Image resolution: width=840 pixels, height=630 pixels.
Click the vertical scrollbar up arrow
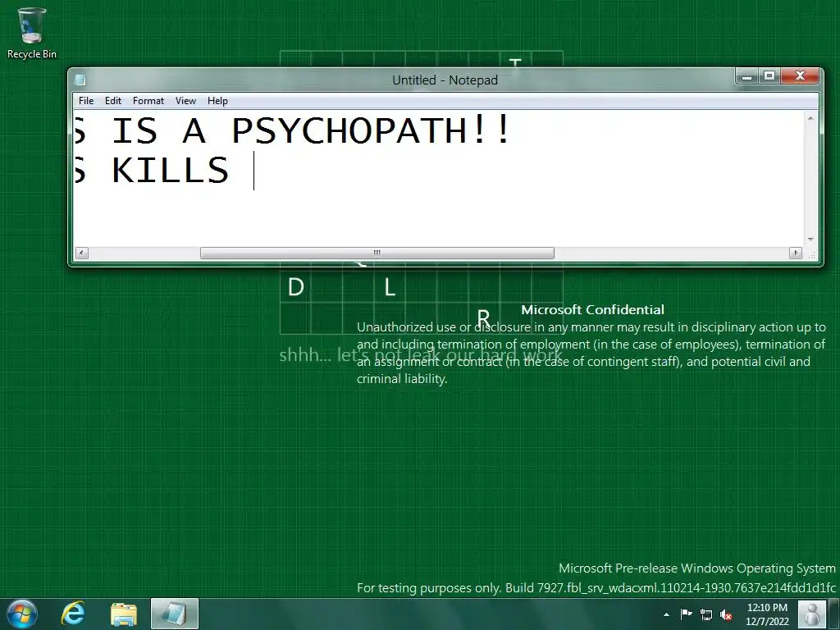(x=810, y=118)
